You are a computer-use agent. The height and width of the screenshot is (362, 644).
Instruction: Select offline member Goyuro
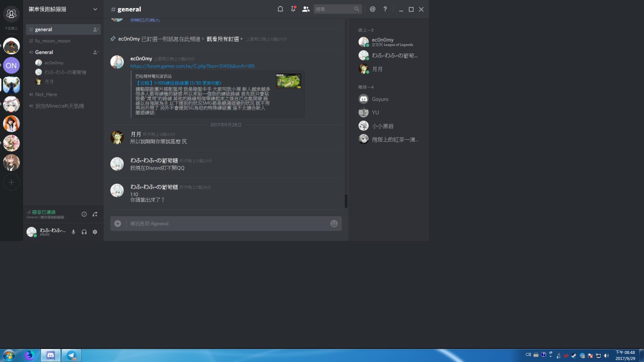click(388, 99)
